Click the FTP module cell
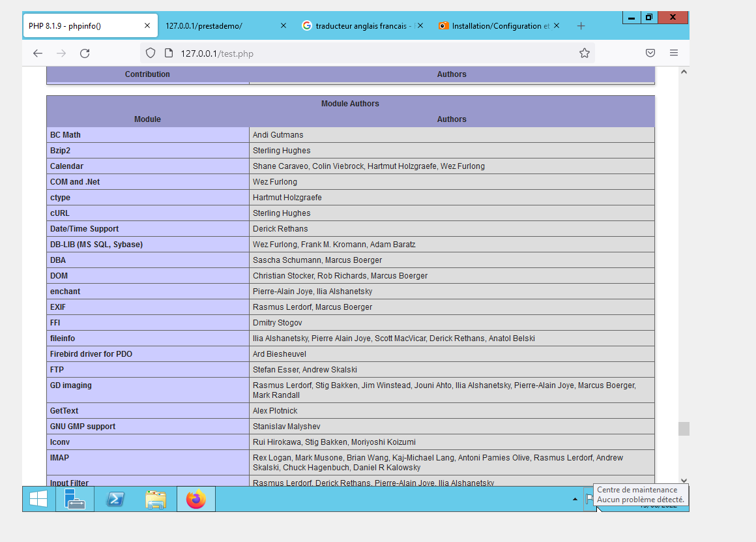Screen dimensions: 756x542 147,370
